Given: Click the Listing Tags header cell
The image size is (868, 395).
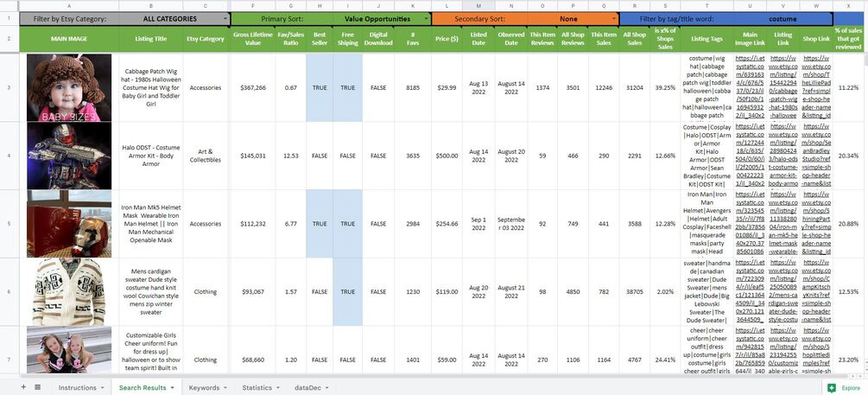Looking at the screenshot, I should coord(706,39).
